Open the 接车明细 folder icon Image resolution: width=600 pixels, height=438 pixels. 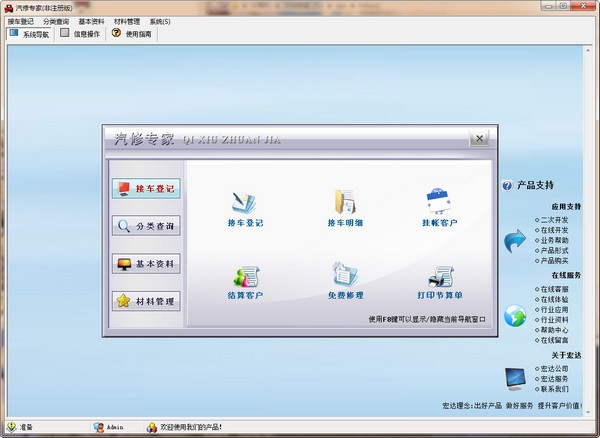click(x=344, y=201)
